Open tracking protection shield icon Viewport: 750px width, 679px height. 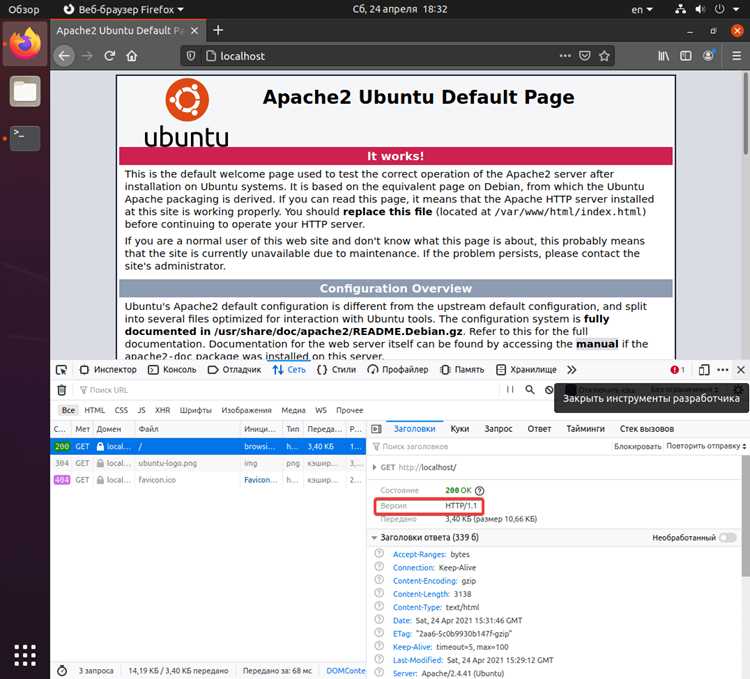(191, 56)
